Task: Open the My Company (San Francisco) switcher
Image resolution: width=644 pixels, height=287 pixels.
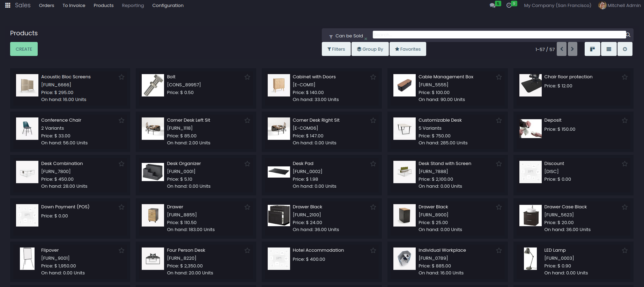Action: pyautogui.click(x=557, y=5)
